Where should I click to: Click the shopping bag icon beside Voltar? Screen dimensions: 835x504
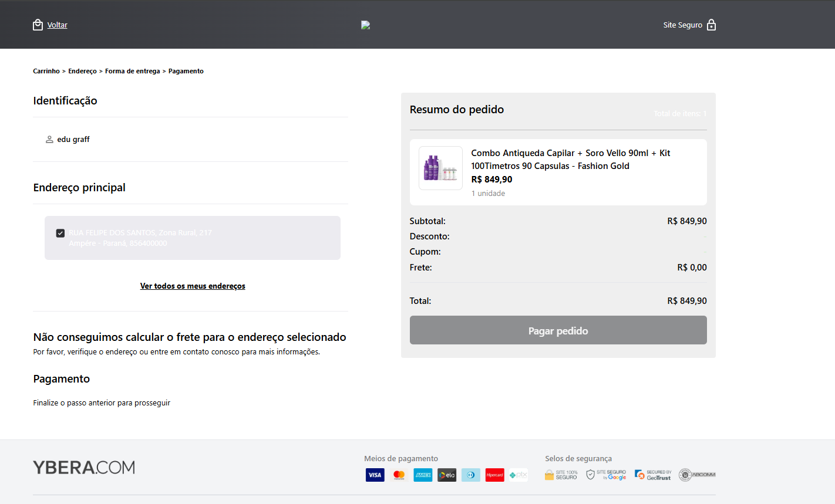[x=38, y=25]
